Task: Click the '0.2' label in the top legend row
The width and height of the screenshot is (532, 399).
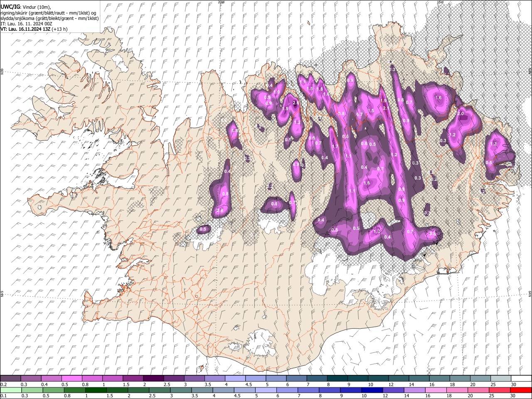Action: 3,384
